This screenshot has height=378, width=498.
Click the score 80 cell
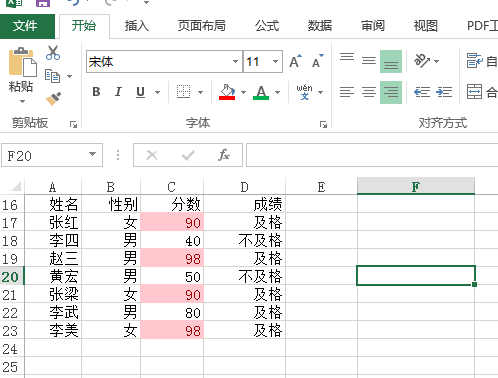(172, 312)
